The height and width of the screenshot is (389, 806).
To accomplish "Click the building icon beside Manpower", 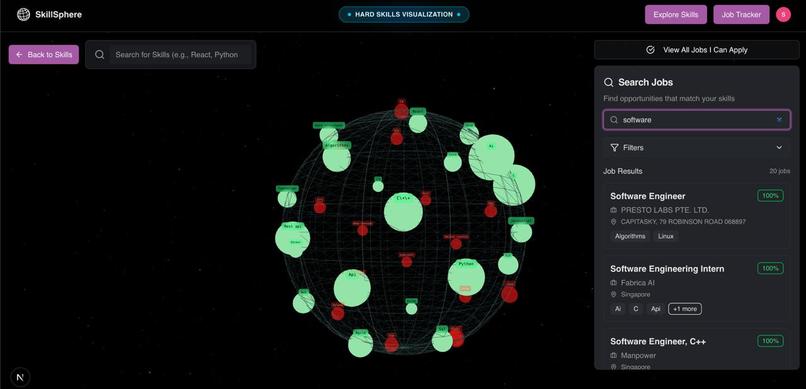I will click(613, 356).
